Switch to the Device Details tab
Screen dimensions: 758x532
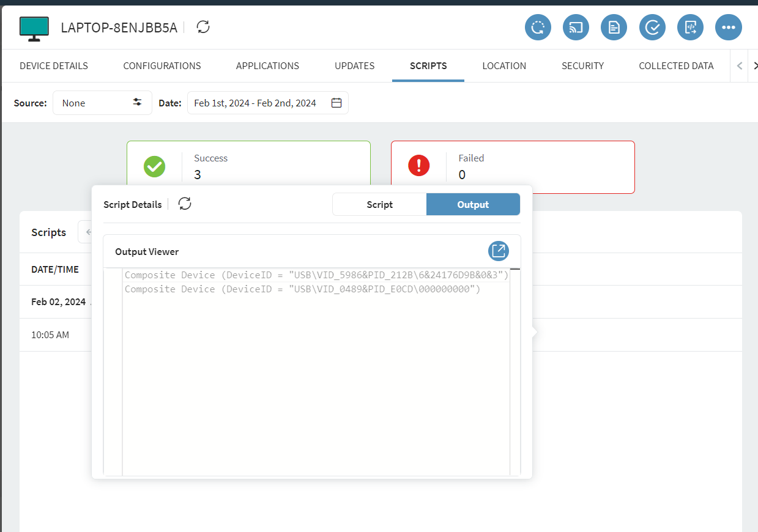pos(54,66)
